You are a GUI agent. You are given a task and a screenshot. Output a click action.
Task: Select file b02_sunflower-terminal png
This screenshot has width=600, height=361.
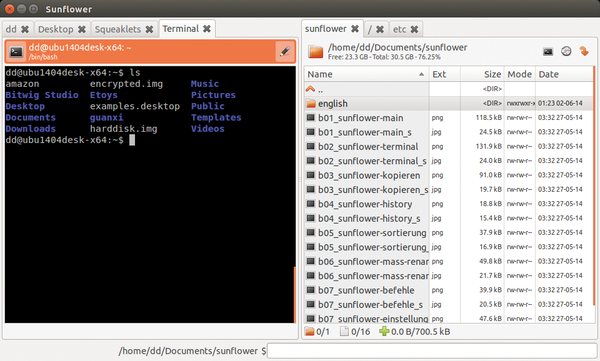click(448, 147)
